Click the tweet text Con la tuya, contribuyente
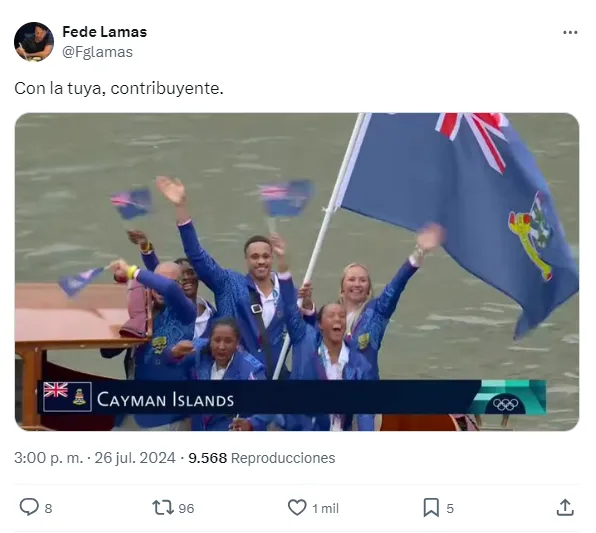This screenshot has width=596, height=533. point(119,88)
